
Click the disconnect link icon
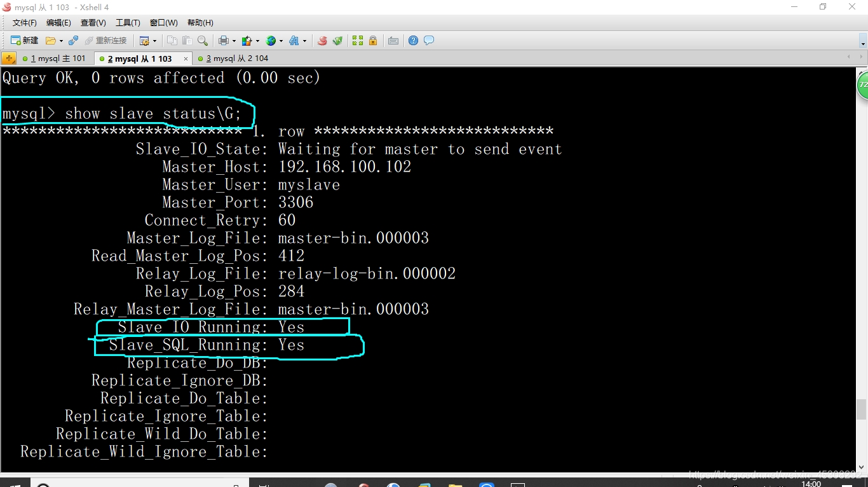click(73, 41)
